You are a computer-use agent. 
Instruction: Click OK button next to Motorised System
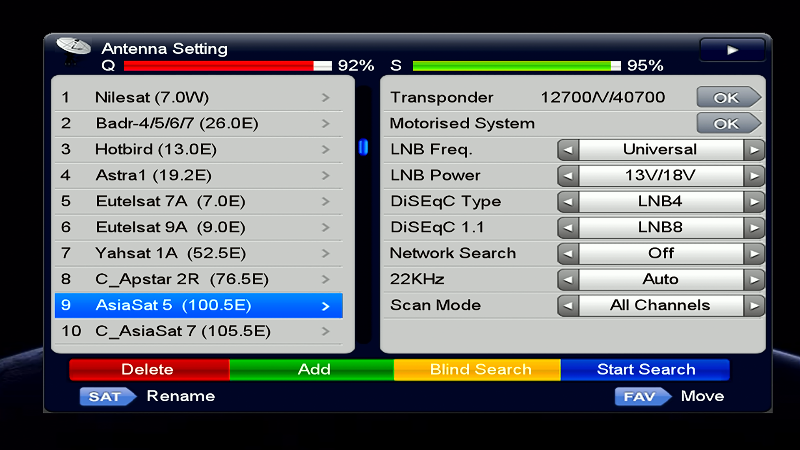coord(729,123)
